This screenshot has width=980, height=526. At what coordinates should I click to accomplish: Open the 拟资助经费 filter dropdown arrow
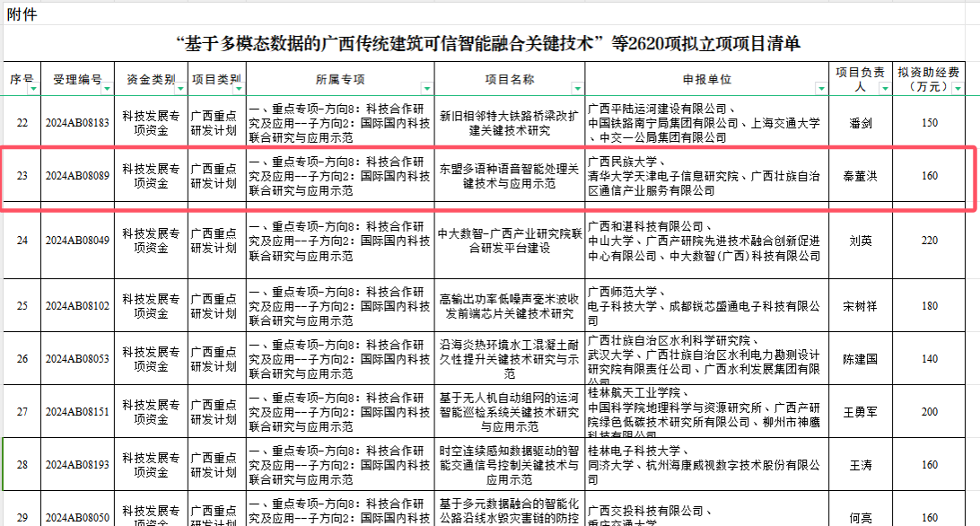point(958,88)
